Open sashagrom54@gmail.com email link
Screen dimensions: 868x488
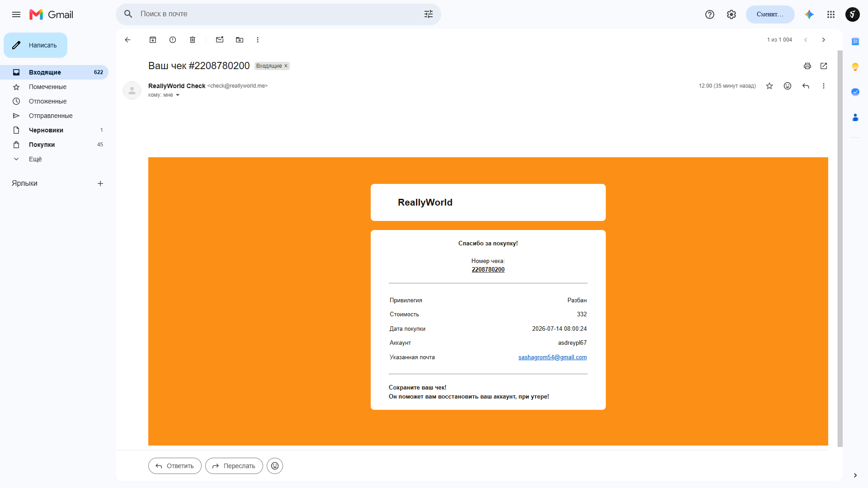coord(552,357)
